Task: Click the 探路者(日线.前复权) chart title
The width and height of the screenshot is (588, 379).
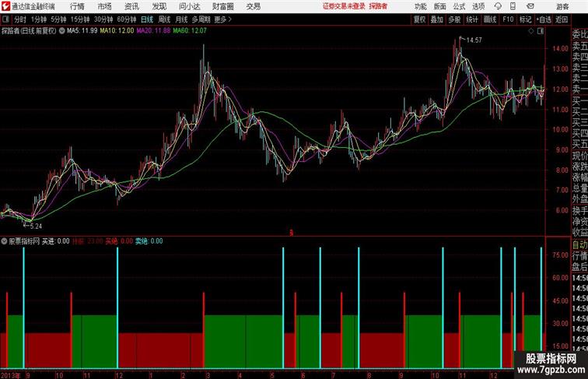Action: (29, 31)
